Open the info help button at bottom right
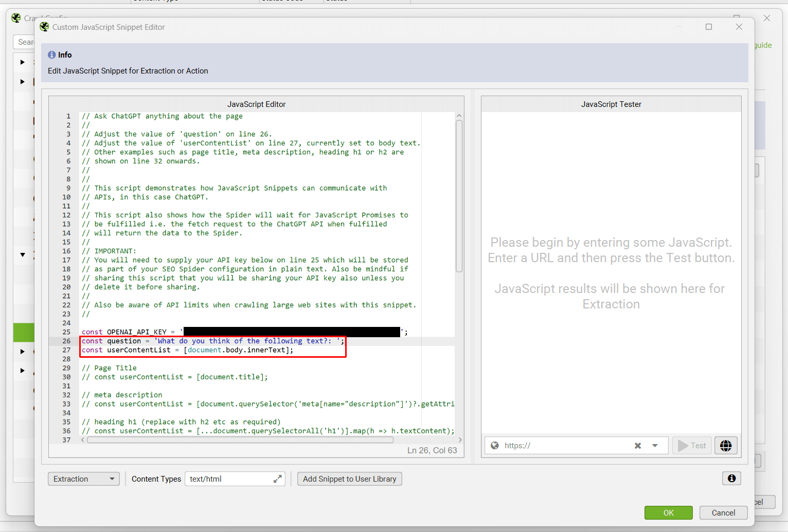The height and width of the screenshot is (532, 788). coord(731,479)
